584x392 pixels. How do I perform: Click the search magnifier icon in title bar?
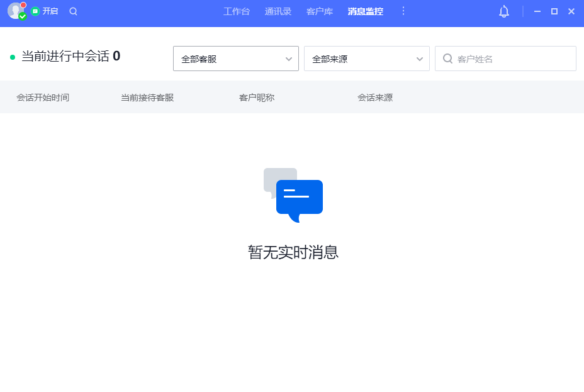(74, 11)
